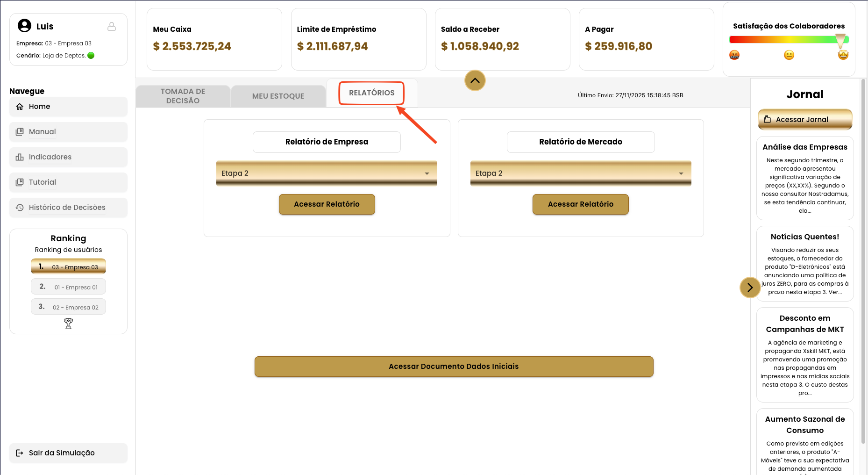Collapse the Jornal panel with right chevron
Image resolution: width=868 pixels, height=475 pixels.
(750, 288)
